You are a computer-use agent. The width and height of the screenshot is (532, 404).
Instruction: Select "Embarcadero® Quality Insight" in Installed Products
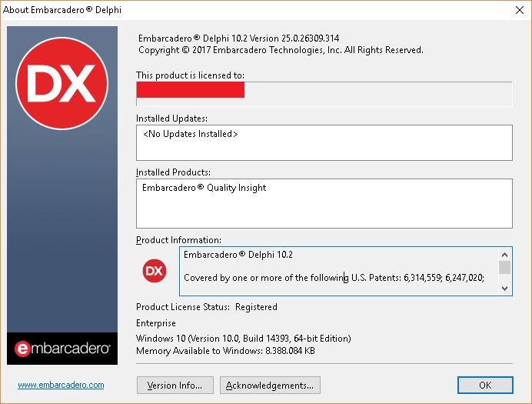204,188
